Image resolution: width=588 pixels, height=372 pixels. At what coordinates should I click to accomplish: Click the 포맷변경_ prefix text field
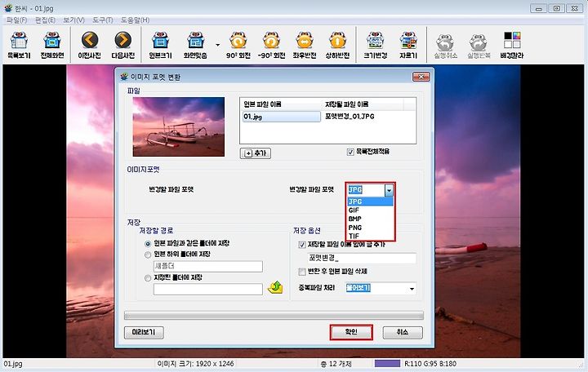[362, 258]
